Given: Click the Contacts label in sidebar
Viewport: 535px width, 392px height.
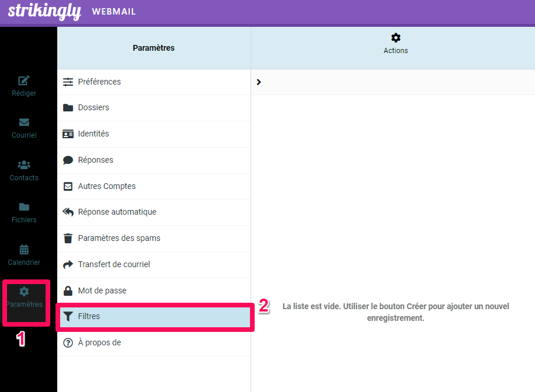Looking at the screenshot, I should [24, 178].
